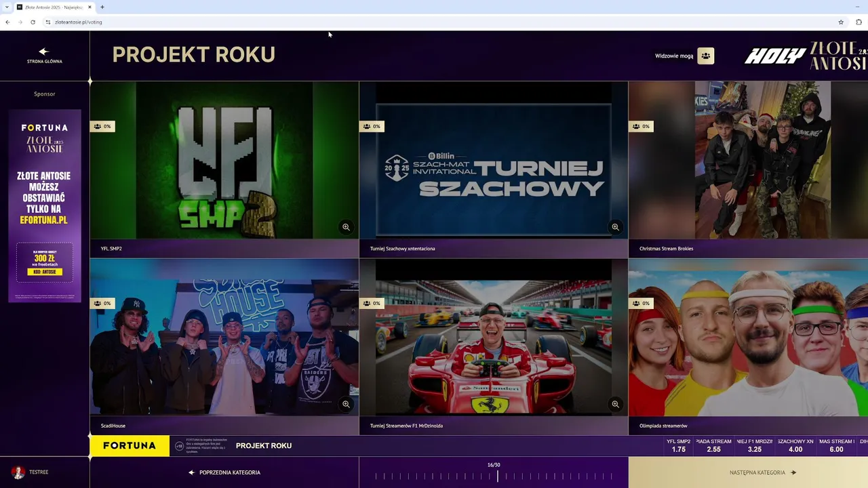Image resolution: width=868 pixels, height=488 pixels.
Task: Open the tab search dropdown arrow
Action: coord(7,7)
